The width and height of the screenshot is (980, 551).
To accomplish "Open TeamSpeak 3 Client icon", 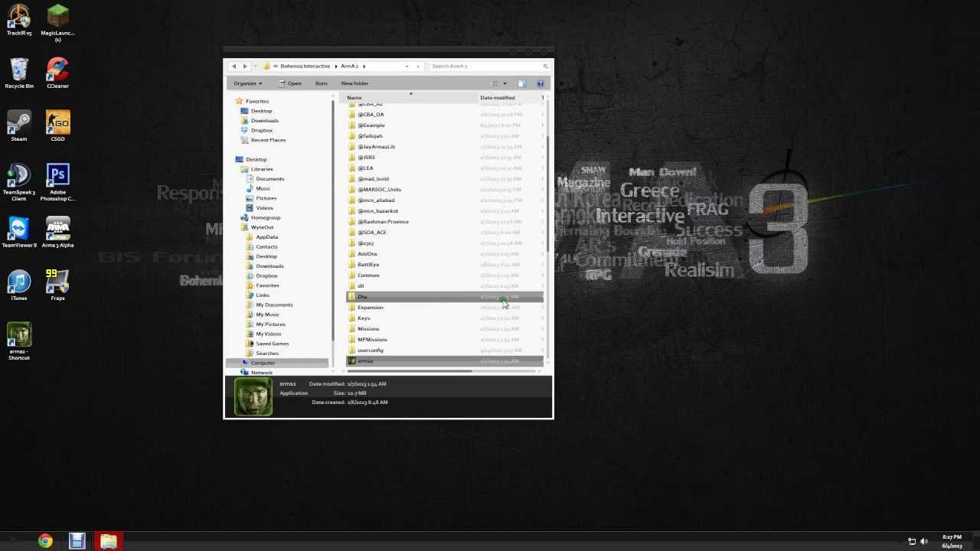I will 19,182.
